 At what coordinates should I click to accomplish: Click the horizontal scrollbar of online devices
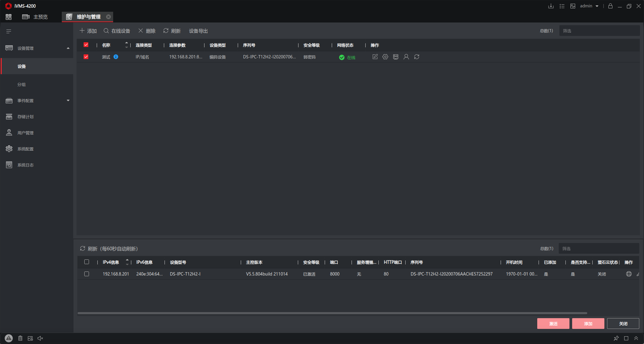click(332, 313)
